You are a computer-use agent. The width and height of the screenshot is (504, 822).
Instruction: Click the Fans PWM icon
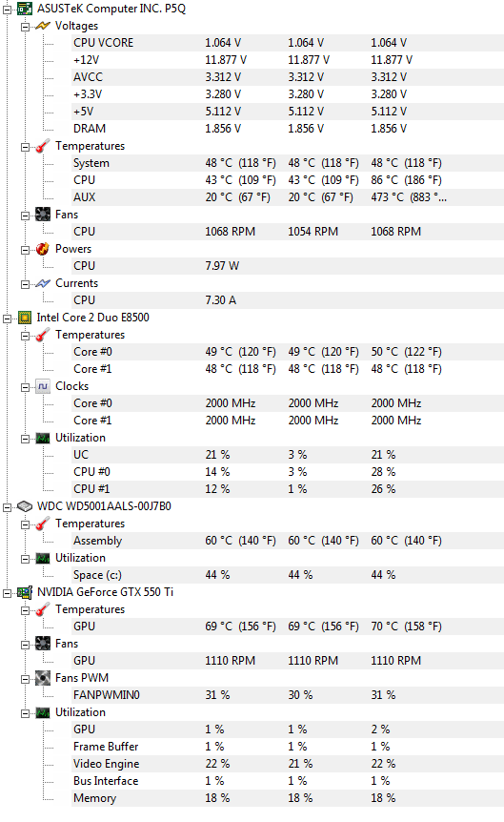43,678
